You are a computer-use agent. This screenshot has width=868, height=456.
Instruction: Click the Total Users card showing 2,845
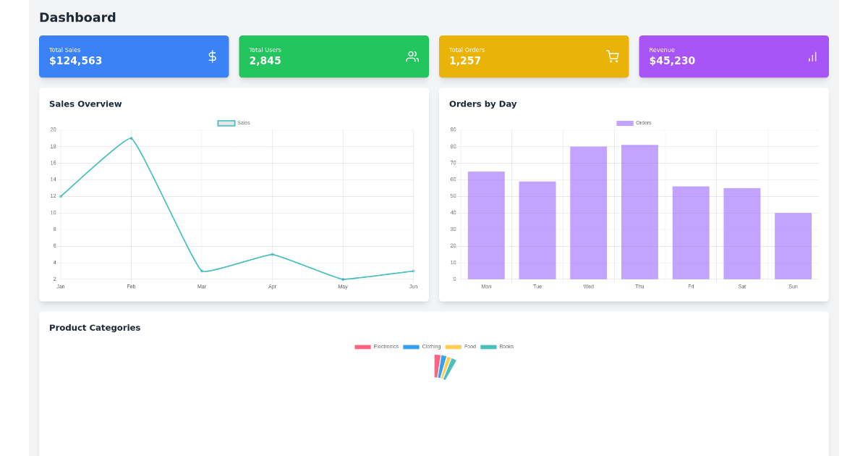pyautogui.click(x=333, y=56)
